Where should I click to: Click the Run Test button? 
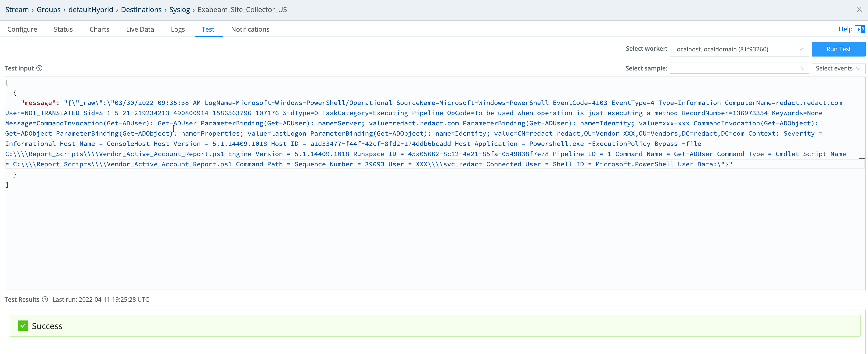click(x=838, y=49)
